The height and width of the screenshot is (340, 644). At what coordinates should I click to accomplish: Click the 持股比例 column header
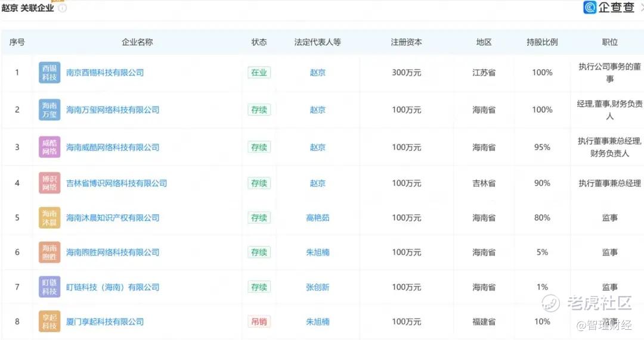pos(542,42)
